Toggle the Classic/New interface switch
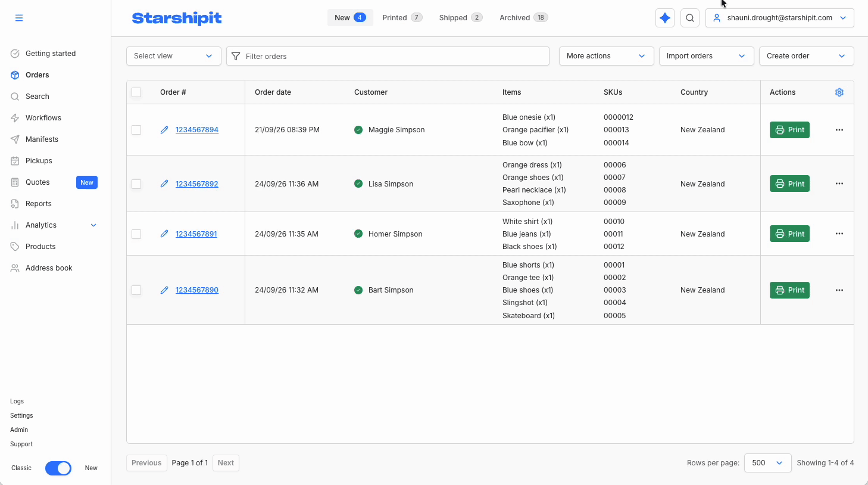 click(58, 468)
